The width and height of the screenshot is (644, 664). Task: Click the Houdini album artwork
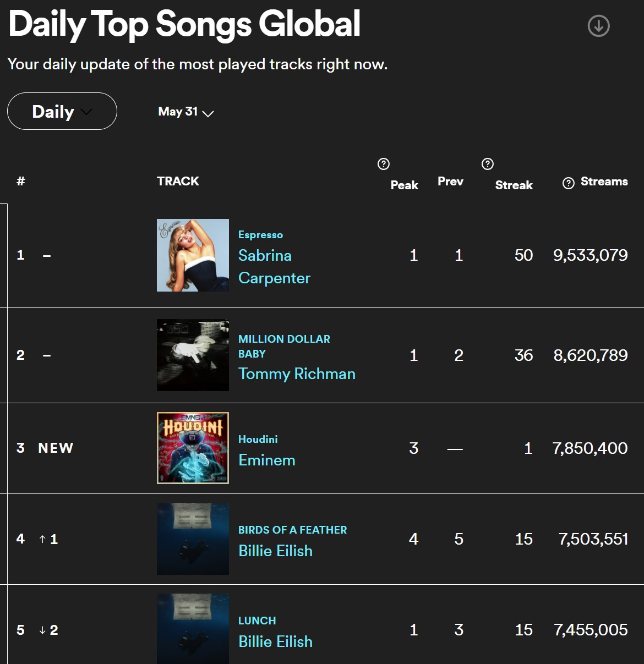click(193, 448)
